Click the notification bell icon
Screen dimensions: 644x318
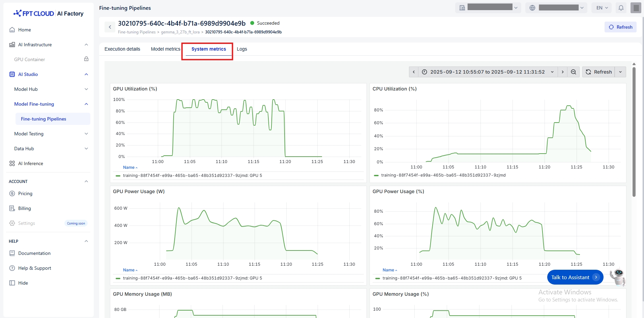tap(621, 8)
